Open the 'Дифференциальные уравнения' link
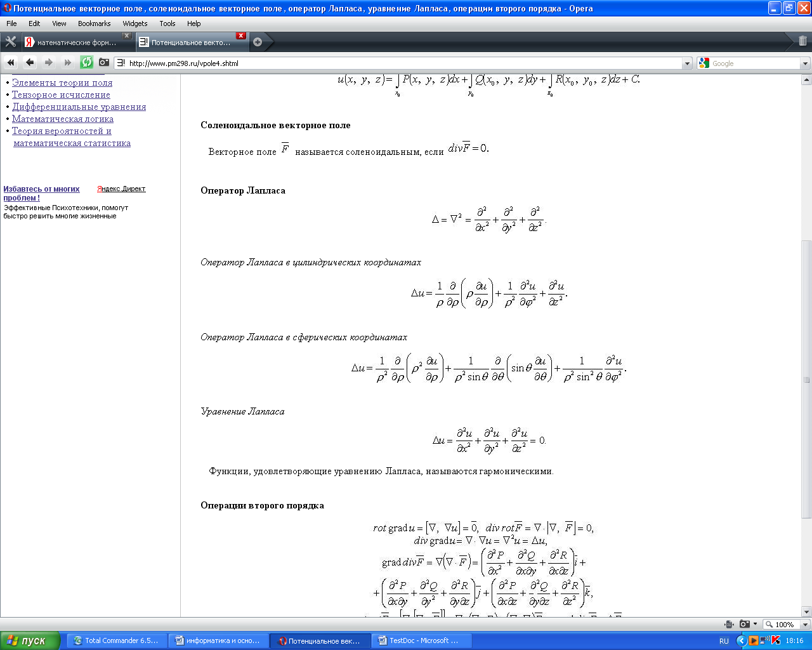The height and width of the screenshot is (650, 812). coord(79,107)
